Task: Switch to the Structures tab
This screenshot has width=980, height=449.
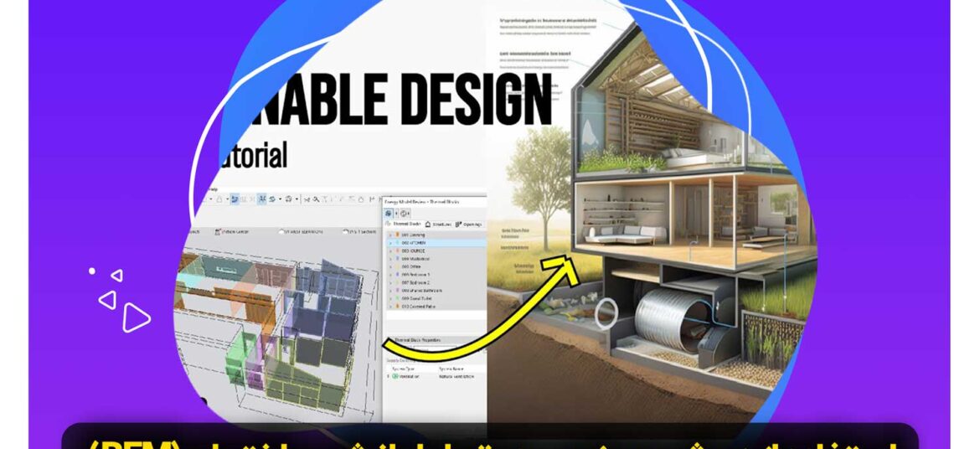Action: [x=438, y=224]
